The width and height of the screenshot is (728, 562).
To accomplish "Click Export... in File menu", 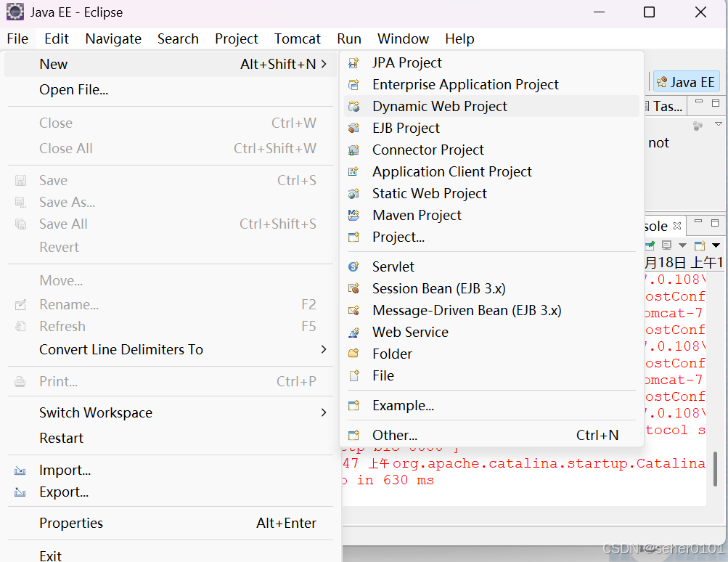I will pos(171,492).
